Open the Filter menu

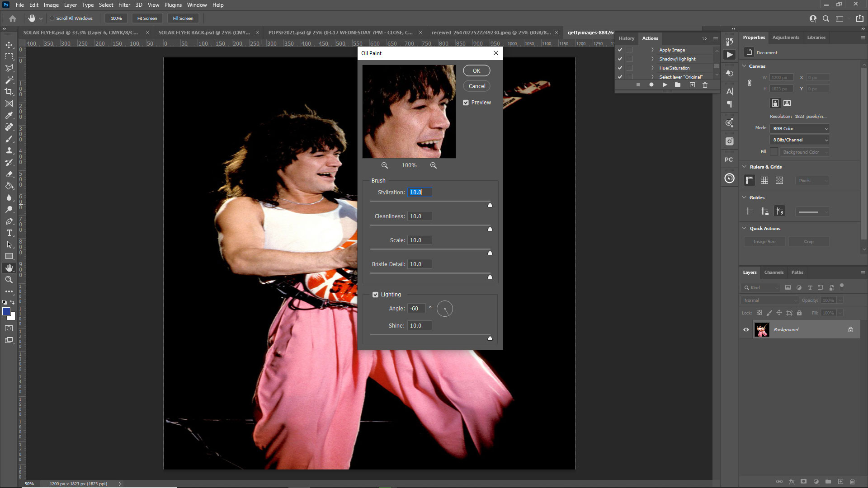tap(124, 5)
